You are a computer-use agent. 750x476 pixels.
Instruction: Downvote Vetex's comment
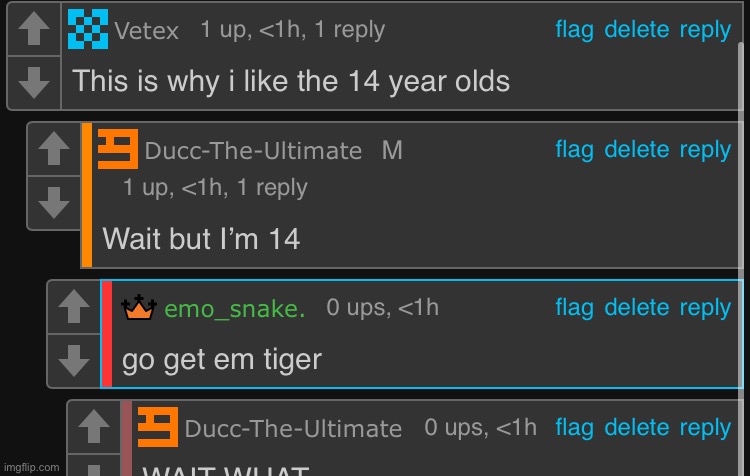pos(33,82)
